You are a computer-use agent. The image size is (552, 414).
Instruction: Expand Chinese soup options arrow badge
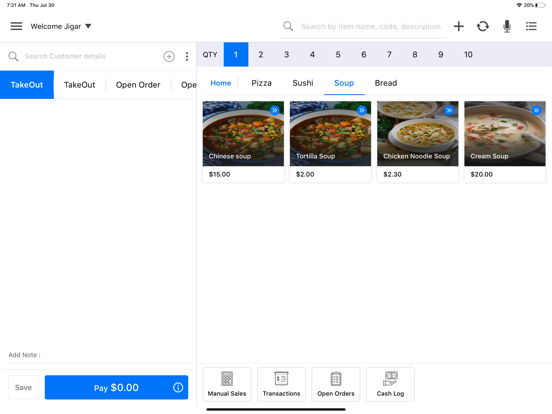275,110
